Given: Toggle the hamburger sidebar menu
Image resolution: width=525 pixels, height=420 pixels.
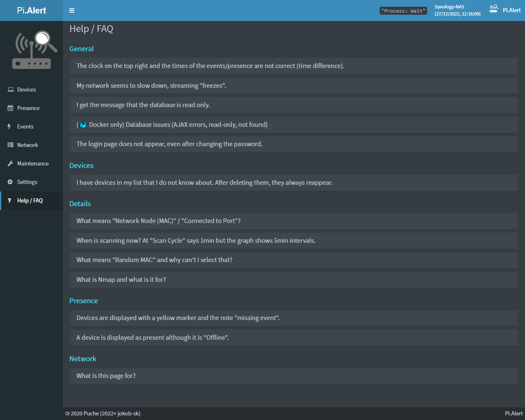Looking at the screenshot, I should click(x=72, y=10).
